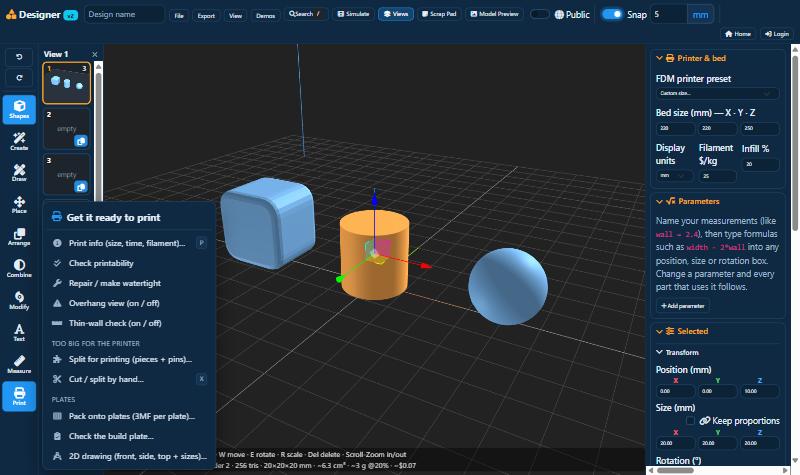This screenshot has height=475, width=800.
Task: Click the Position Z field
Action: coord(760,391)
